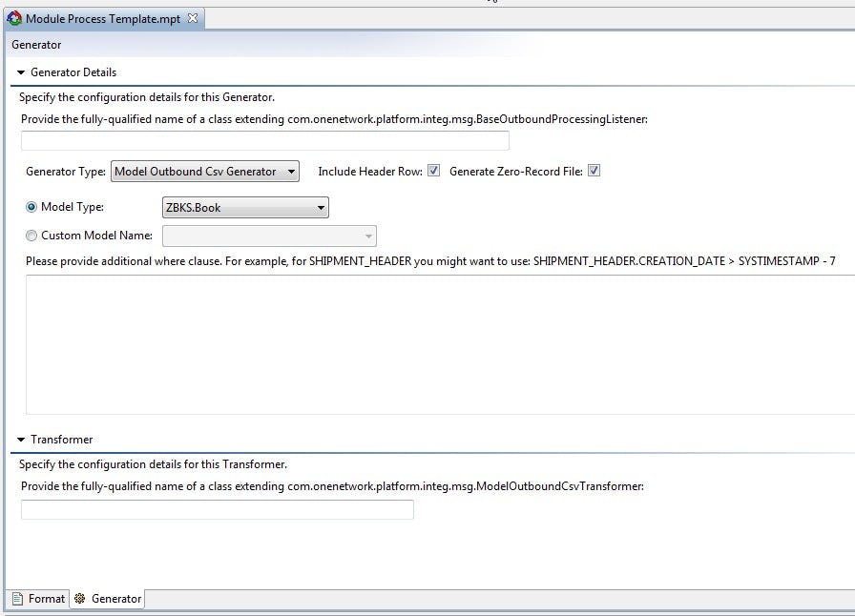855x616 pixels.
Task: Select the Module Process Template.mpt editor tab
Action: (x=104, y=18)
